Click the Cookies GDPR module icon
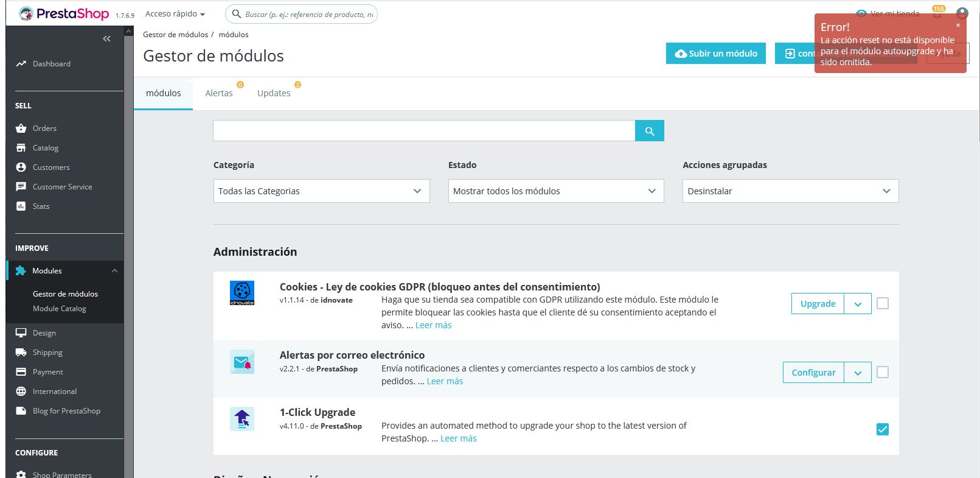980x478 pixels. [242, 293]
